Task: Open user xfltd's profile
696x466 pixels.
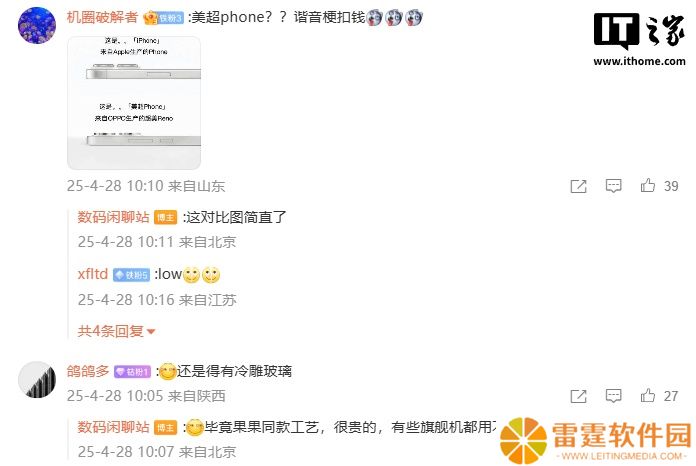Action: 93,274
